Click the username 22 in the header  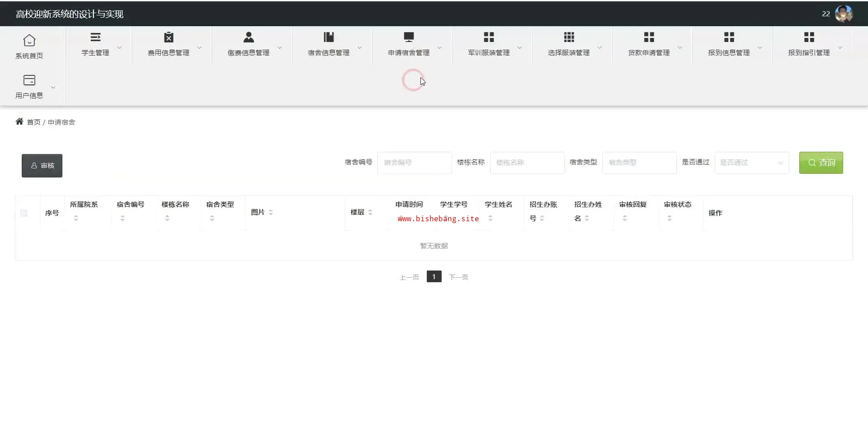826,14
